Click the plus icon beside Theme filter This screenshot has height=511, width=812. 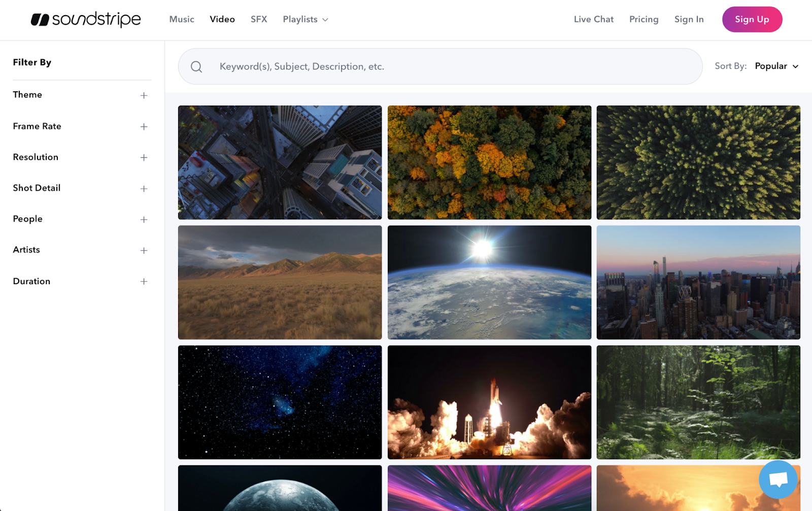144,95
